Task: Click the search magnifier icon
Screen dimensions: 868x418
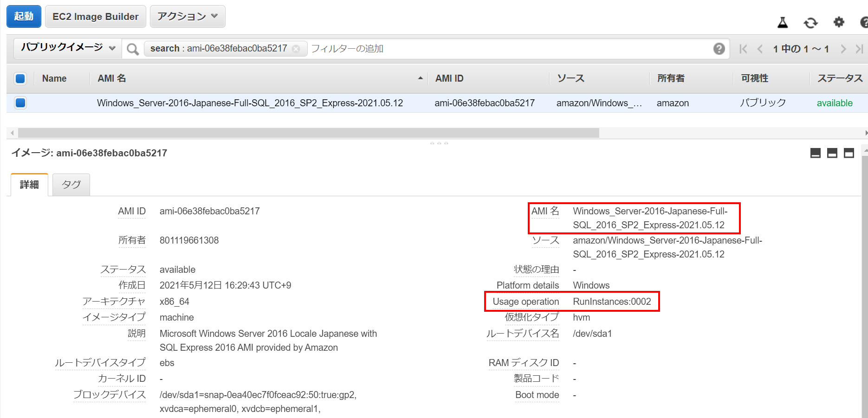Action: 132,48
